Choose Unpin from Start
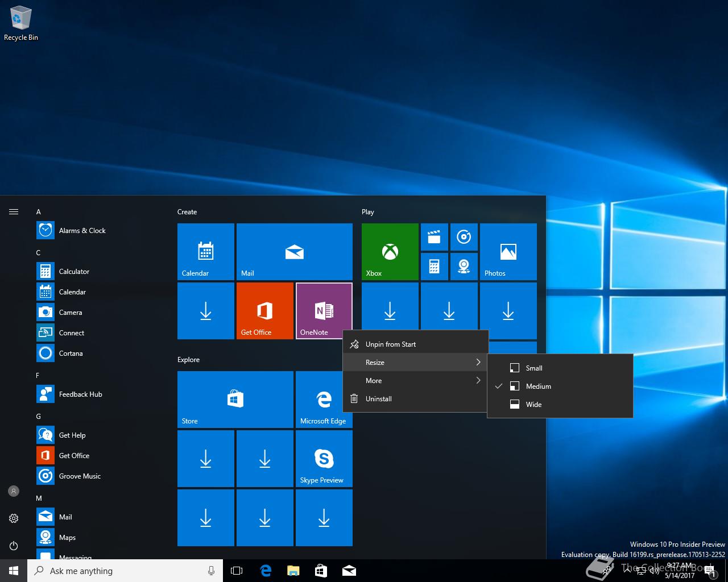Viewport: 728px width, 582px height. click(x=416, y=344)
